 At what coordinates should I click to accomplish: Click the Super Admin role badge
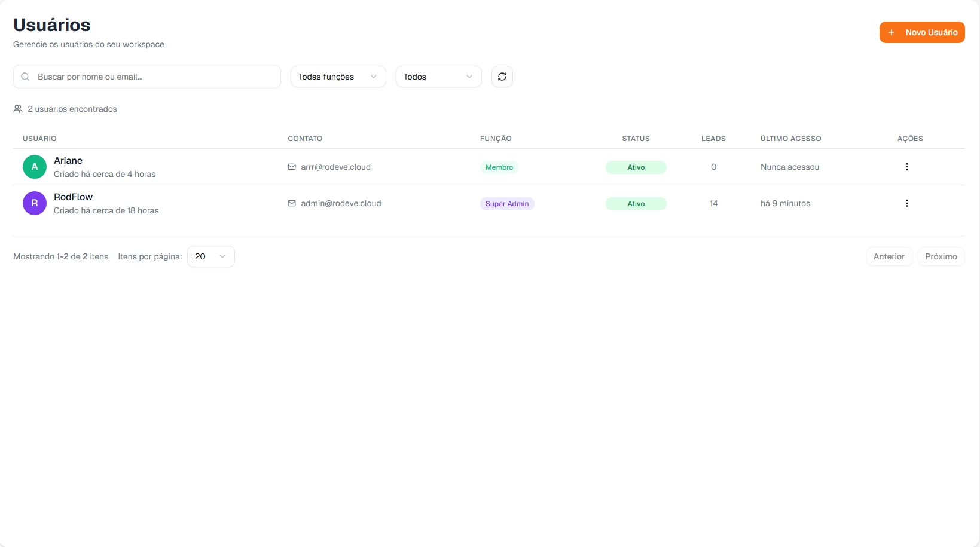506,204
